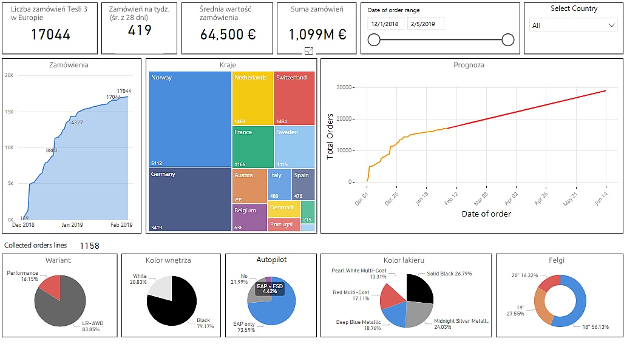Click the end date field 2/5/2019
Viewport: 624px width, 364px height.
pyautogui.click(x=425, y=24)
